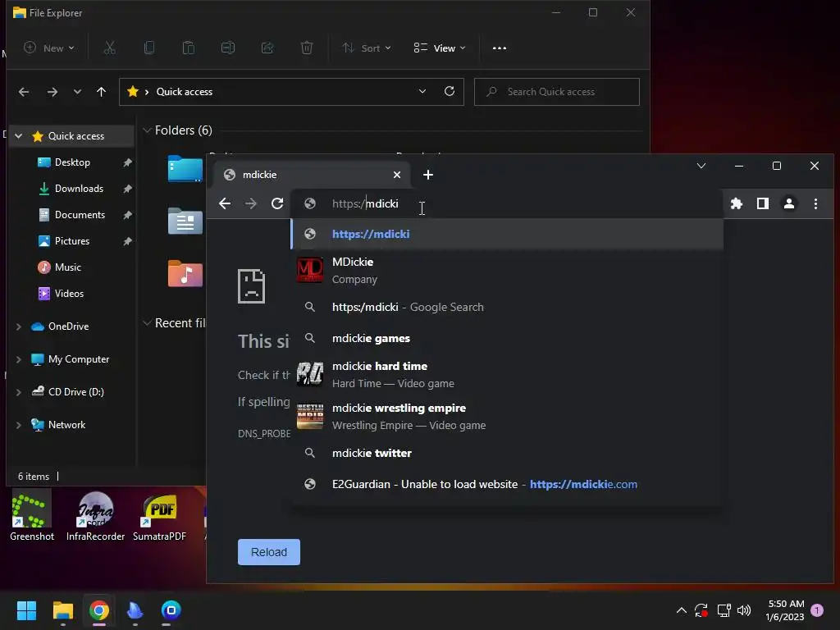
Task: Click the Share icon in File Explorer
Action: [x=267, y=48]
